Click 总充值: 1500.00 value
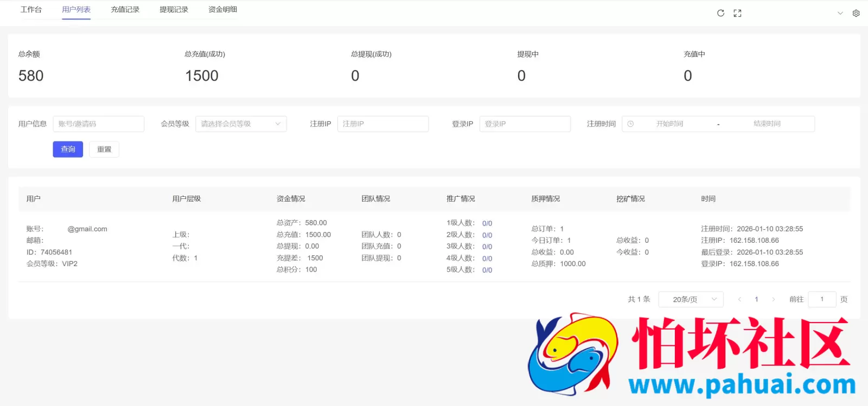Viewport: 868px width, 406px height. click(304, 235)
